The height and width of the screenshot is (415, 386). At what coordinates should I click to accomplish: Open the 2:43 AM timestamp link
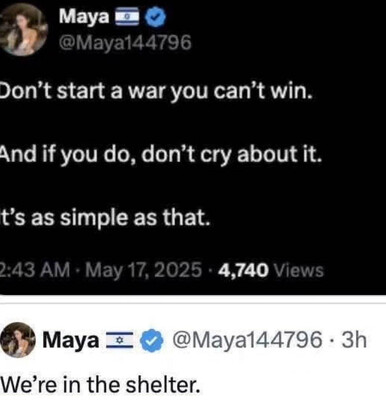tap(35, 270)
